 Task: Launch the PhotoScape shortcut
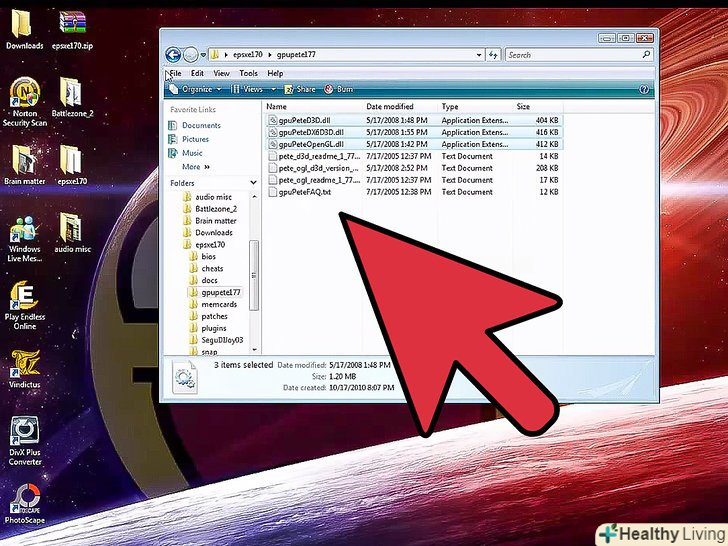(x=25, y=504)
